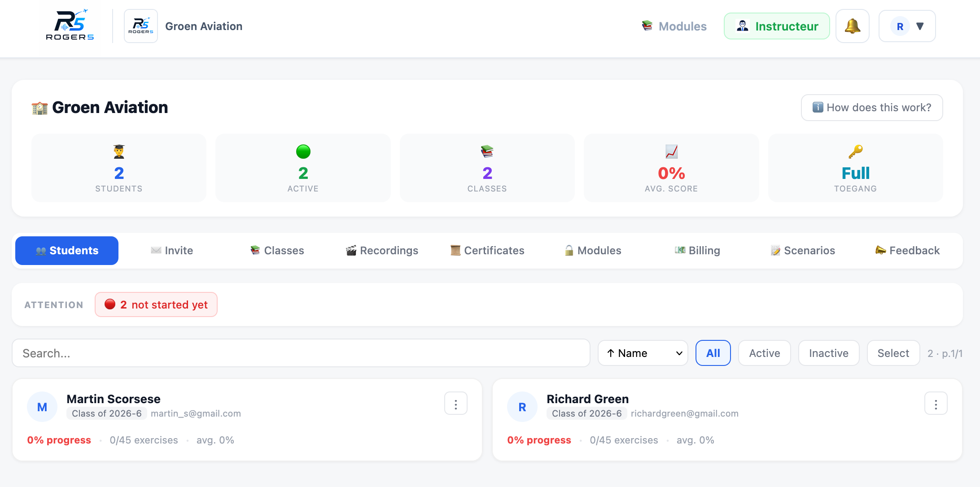Open Martin Scorsese's student name

tap(114, 399)
